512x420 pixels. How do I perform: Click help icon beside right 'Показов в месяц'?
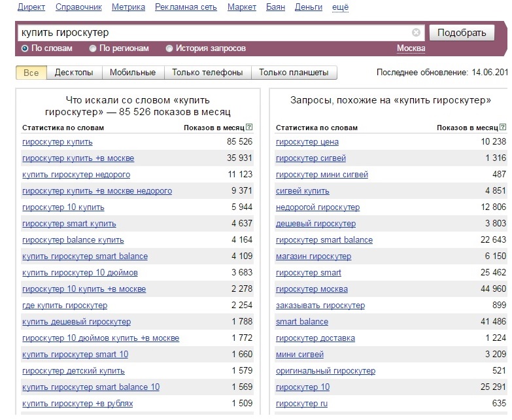point(503,128)
